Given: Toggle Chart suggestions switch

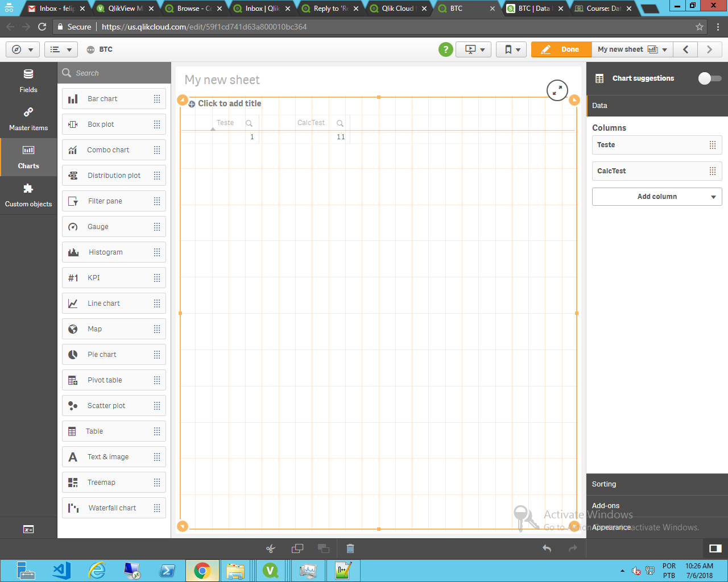Looking at the screenshot, I should [710, 78].
